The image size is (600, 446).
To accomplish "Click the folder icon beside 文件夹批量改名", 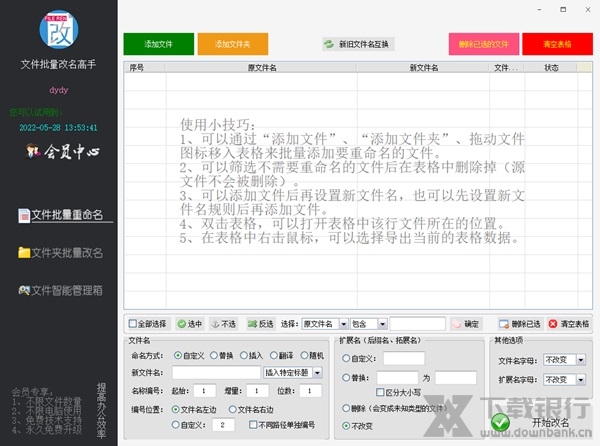I will 24,252.
